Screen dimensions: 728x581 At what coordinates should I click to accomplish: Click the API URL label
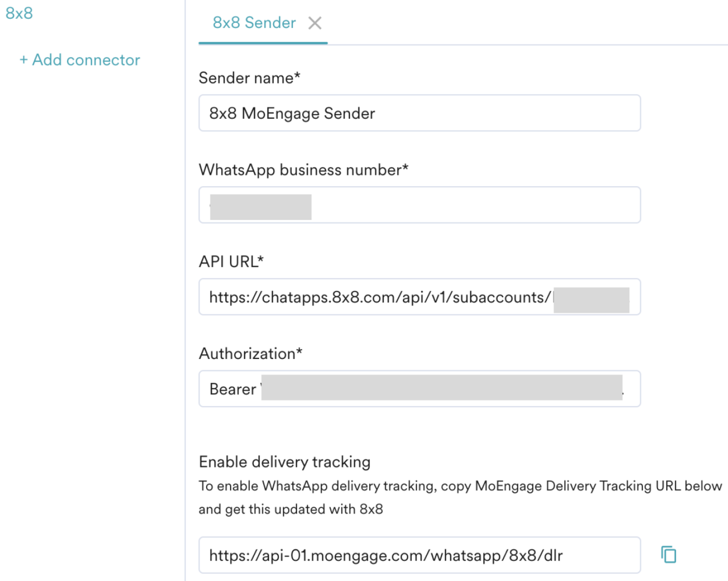click(x=231, y=262)
